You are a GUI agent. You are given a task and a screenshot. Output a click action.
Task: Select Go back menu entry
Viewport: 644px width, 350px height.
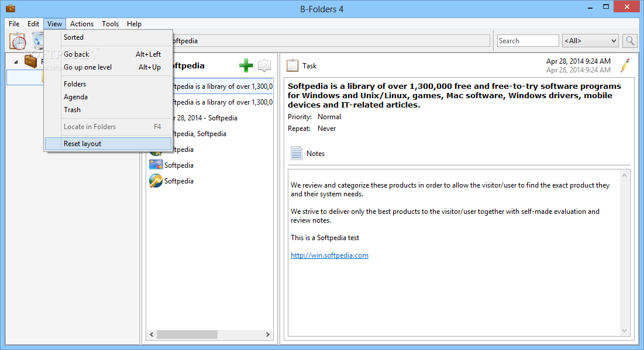click(x=108, y=54)
